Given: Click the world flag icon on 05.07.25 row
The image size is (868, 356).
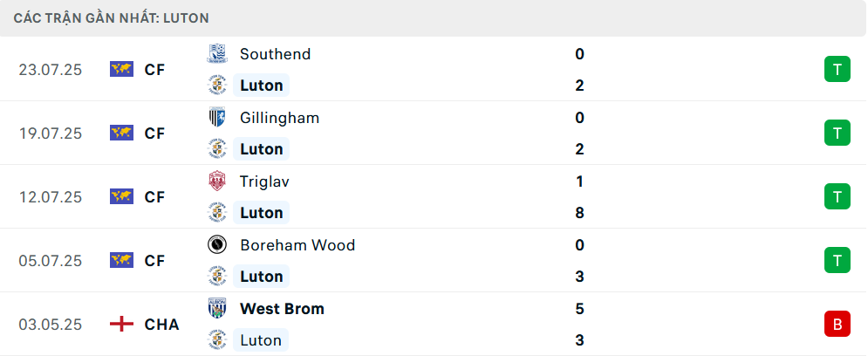Looking at the screenshot, I should (x=122, y=260).
